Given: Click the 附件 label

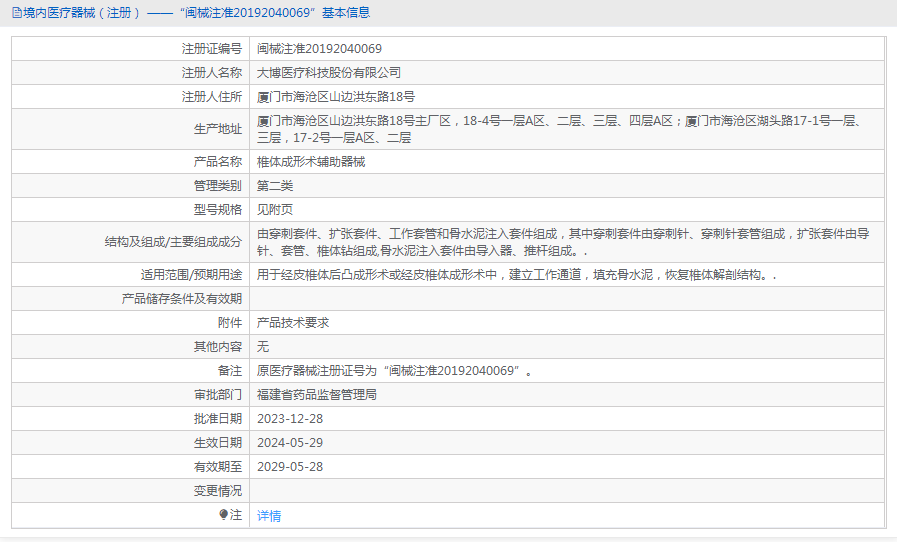Looking at the screenshot, I should pyautogui.click(x=230, y=323).
